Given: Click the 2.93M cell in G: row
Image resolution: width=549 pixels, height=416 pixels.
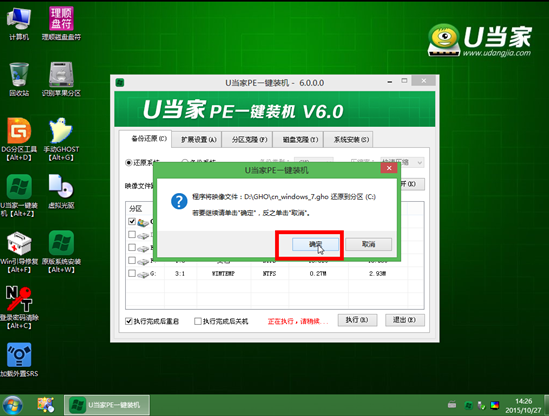Looking at the screenshot, I should coord(377,273).
